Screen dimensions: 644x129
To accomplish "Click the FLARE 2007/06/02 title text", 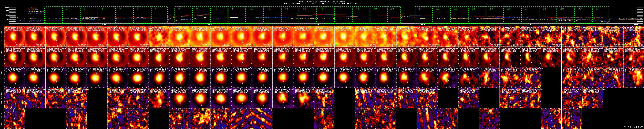I will (322, 2).
